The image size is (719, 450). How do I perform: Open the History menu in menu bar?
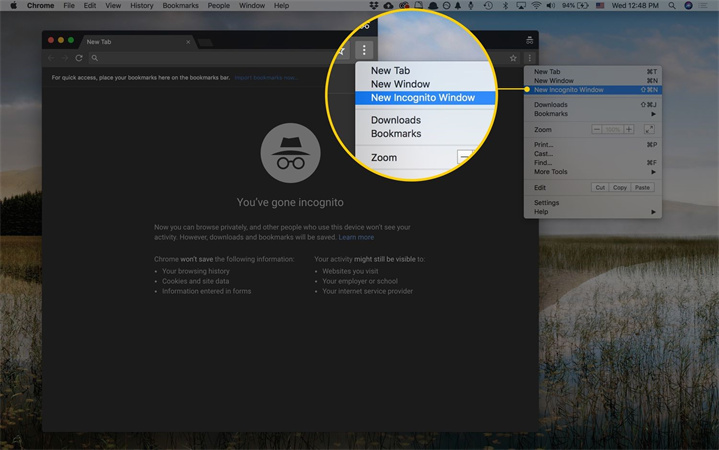pos(141,6)
